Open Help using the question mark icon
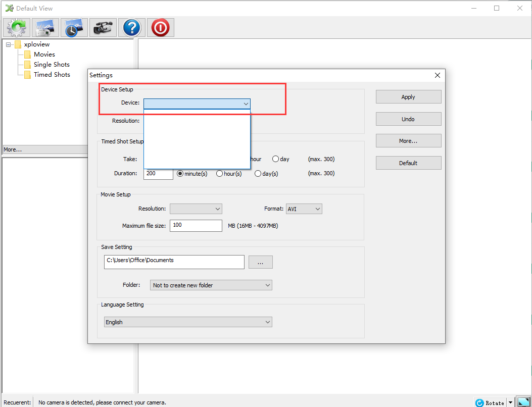 click(131, 27)
